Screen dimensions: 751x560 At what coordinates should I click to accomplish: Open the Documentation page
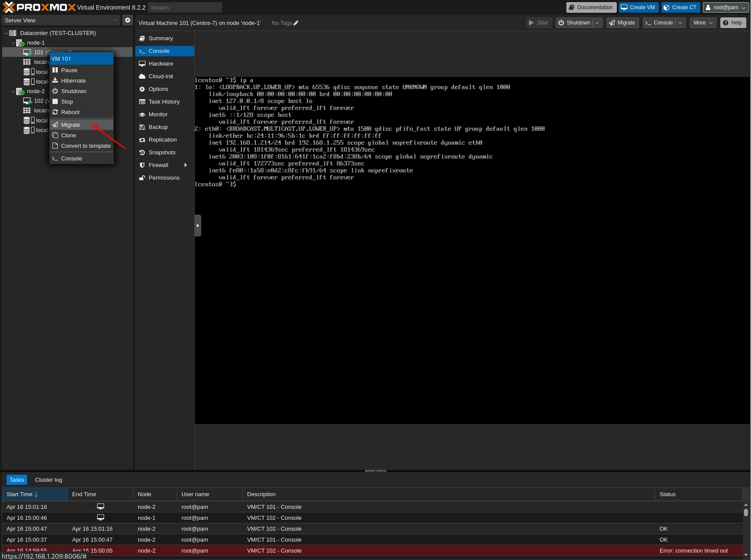point(591,7)
